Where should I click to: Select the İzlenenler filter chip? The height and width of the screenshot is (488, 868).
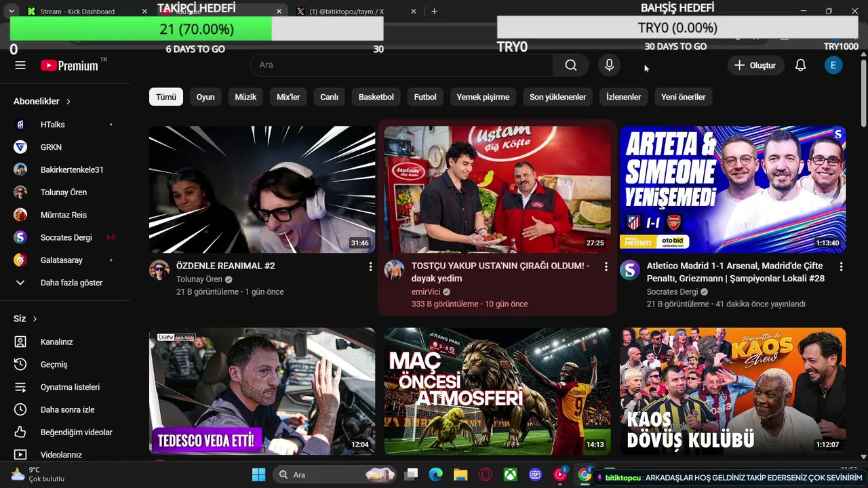(x=623, y=97)
